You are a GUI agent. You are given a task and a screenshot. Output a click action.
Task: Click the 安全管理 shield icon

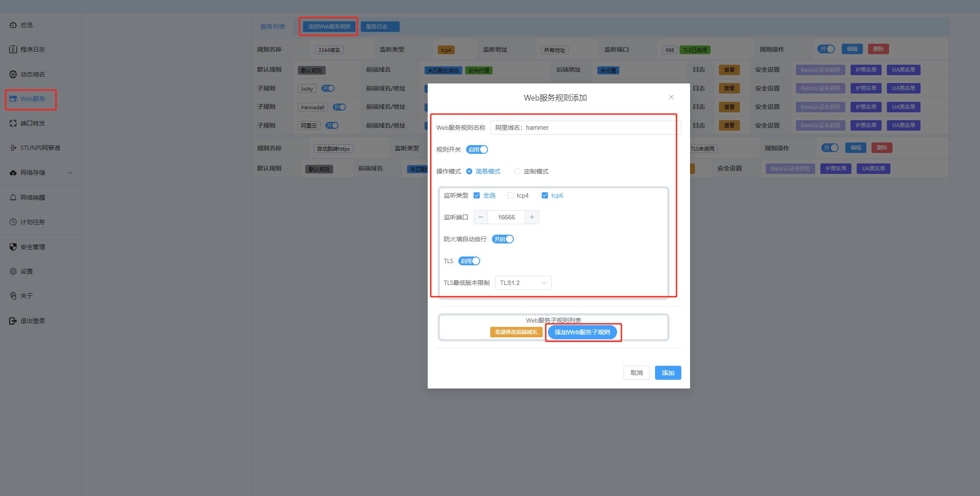click(x=13, y=247)
